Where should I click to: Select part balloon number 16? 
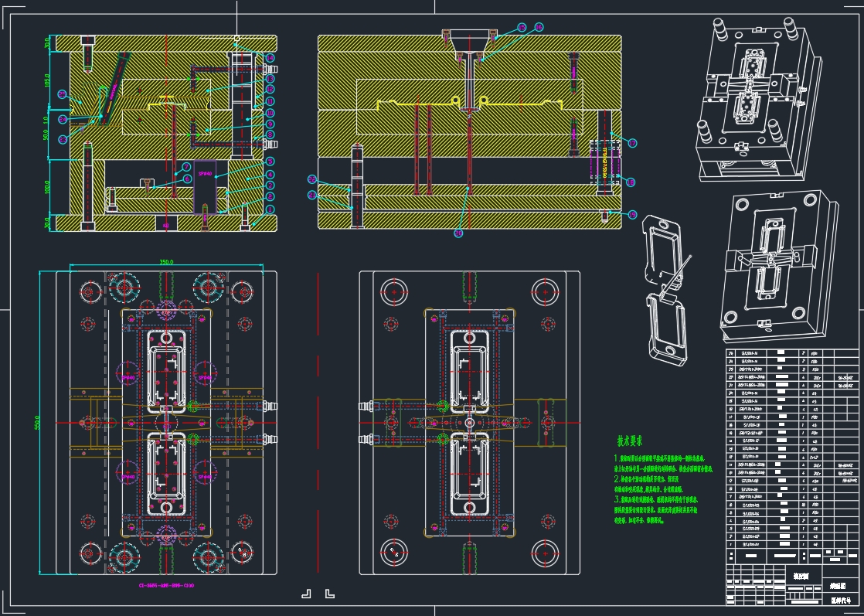tap(539, 27)
